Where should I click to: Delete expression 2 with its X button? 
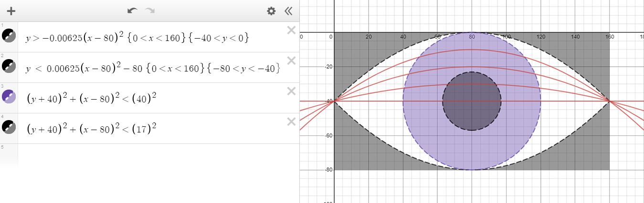click(x=291, y=61)
